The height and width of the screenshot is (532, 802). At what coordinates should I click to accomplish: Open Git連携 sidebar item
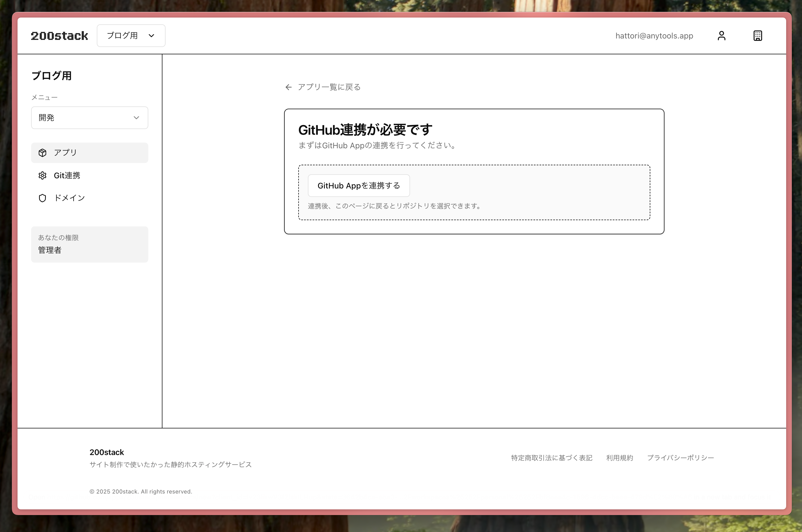click(x=67, y=175)
